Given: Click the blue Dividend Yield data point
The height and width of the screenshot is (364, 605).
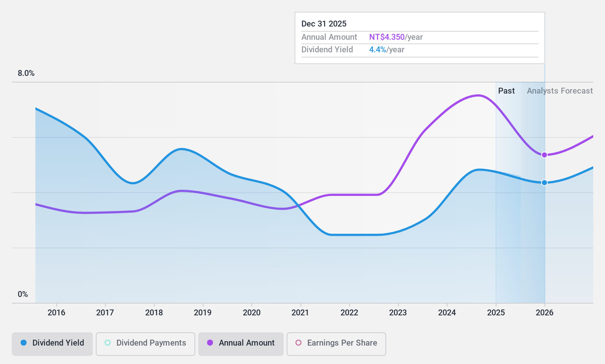Looking at the screenshot, I should (x=544, y=182).
